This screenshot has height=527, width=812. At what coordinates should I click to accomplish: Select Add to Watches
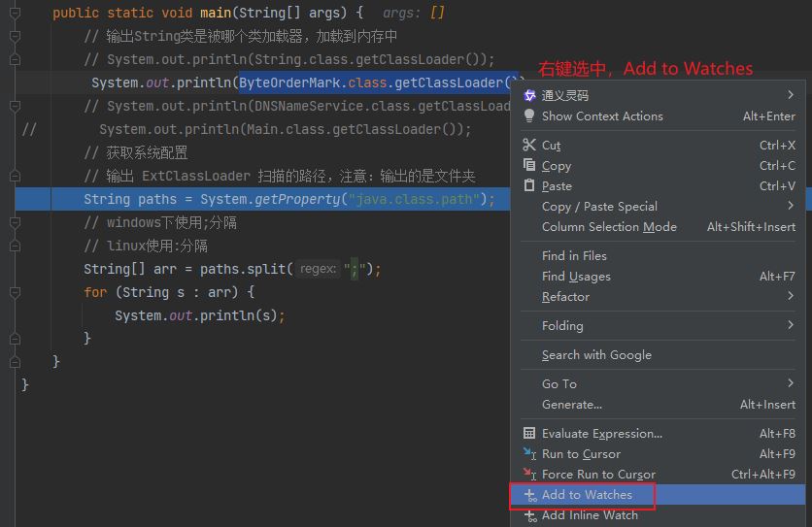click(x=658, y=495)
